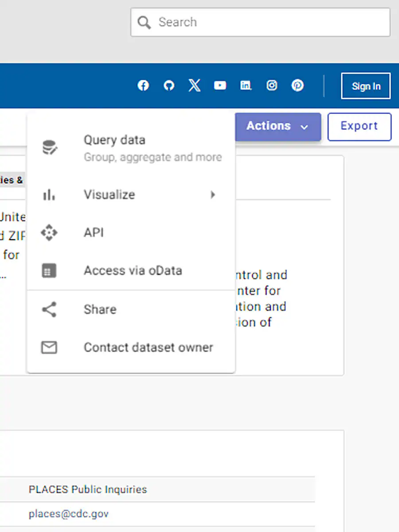Click the YouTube icon
This screenshot has width=399, height=532.
point(220,85)
